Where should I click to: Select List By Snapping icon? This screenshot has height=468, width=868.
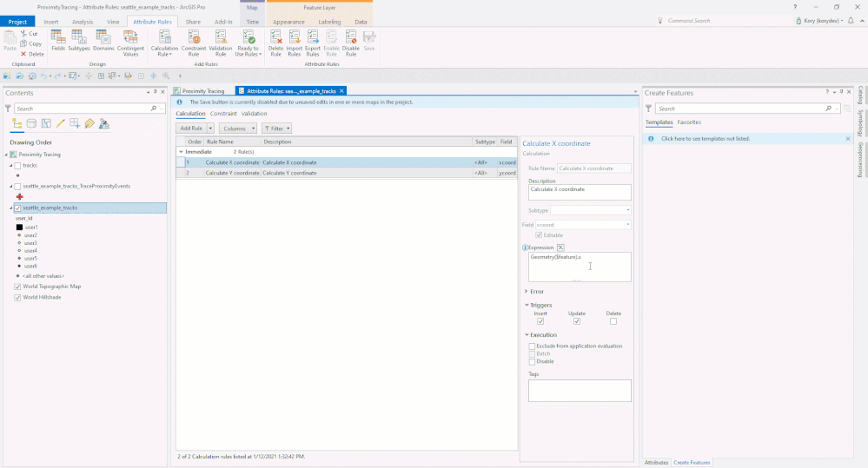[x=75, y=124]
